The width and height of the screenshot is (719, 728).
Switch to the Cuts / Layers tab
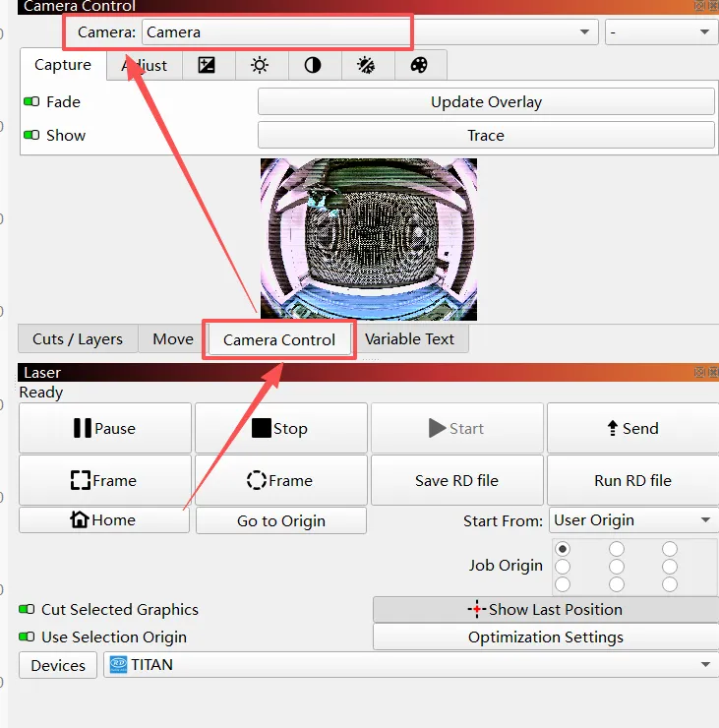click(78, 339)
